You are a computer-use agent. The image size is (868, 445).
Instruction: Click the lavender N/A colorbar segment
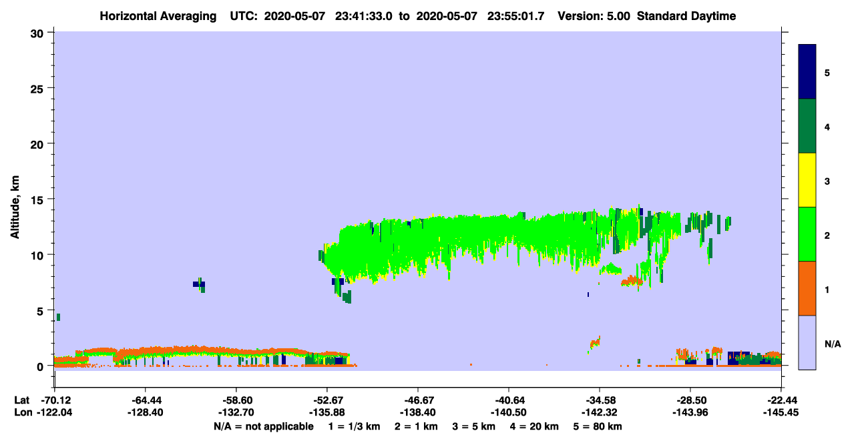[x=807, y=342]
